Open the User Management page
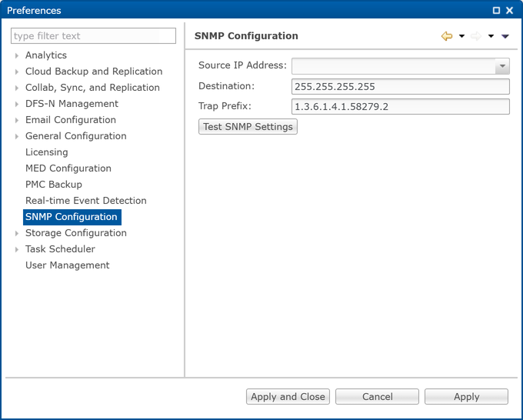Screen dimensions: 523x420 coord(68,265)
